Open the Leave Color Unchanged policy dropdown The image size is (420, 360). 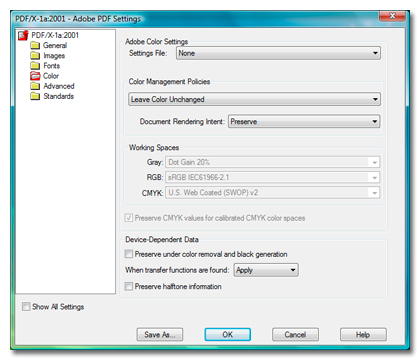coord(254,99)
